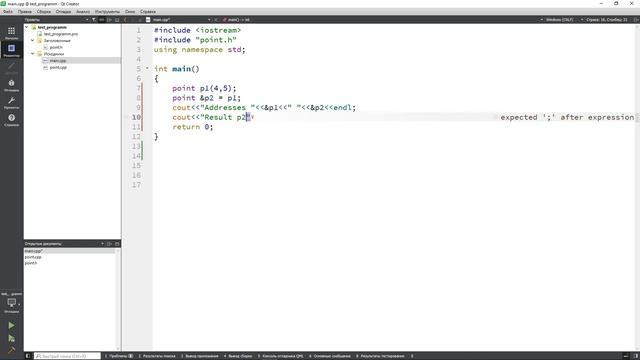The image size is (640, 360).
Task: Click the "expected ';' after expression" annotation
Action: click(567, 117)
